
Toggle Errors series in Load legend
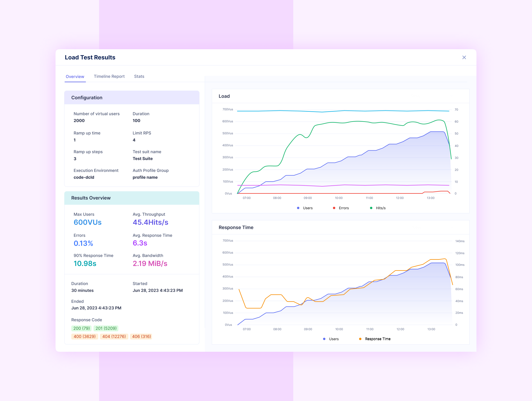[341, 208]
